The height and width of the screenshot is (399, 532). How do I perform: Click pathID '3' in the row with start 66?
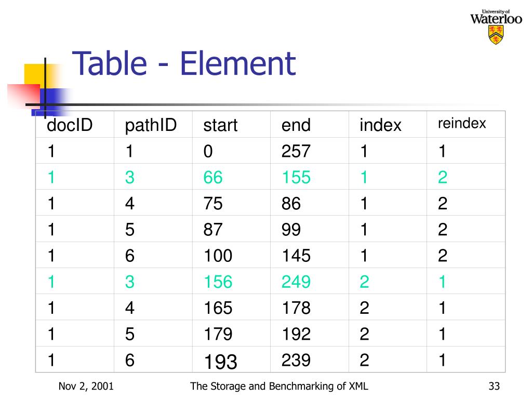(x=129, y=178)
